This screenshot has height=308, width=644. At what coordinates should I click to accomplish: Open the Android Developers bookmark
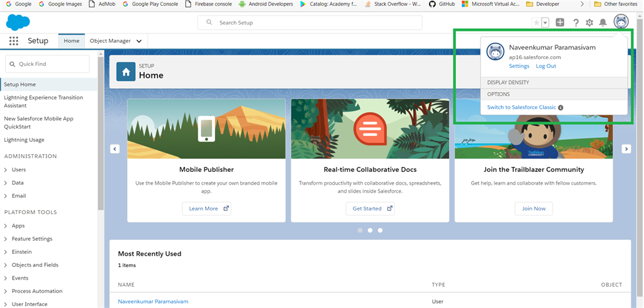[x=266, y=4]
